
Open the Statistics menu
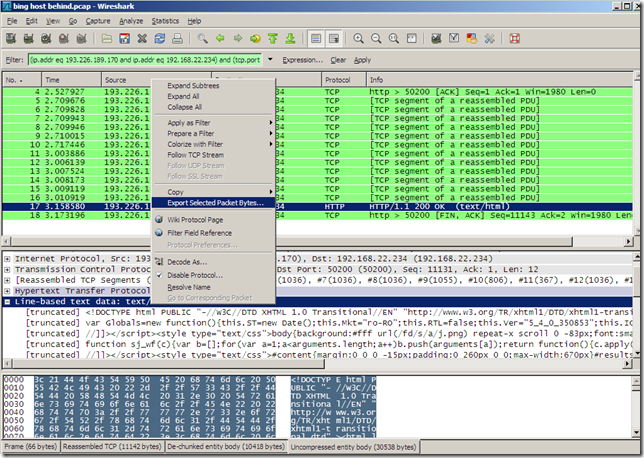tap(165, 21)
